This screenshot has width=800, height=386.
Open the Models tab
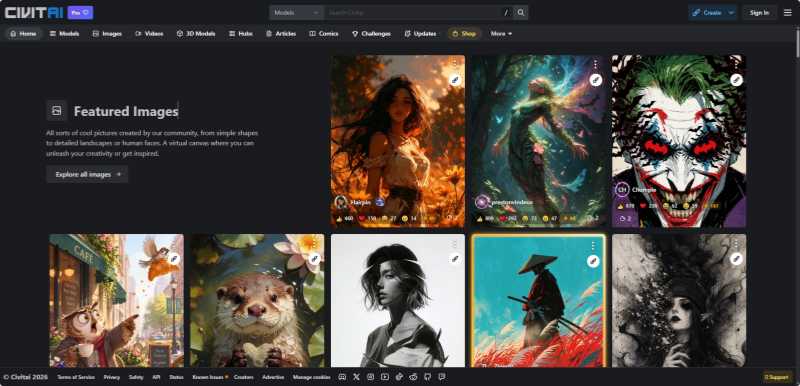(x=64, y=34)
